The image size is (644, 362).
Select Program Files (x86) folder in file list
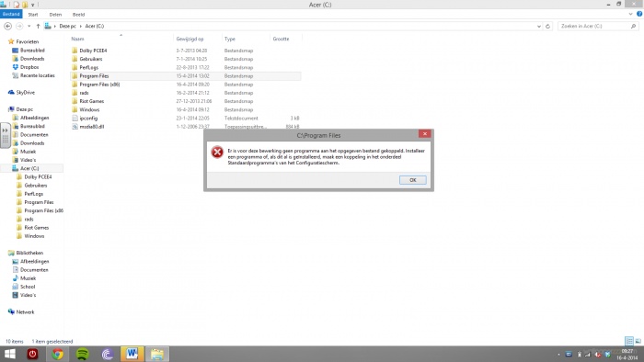tap(99, 85)
